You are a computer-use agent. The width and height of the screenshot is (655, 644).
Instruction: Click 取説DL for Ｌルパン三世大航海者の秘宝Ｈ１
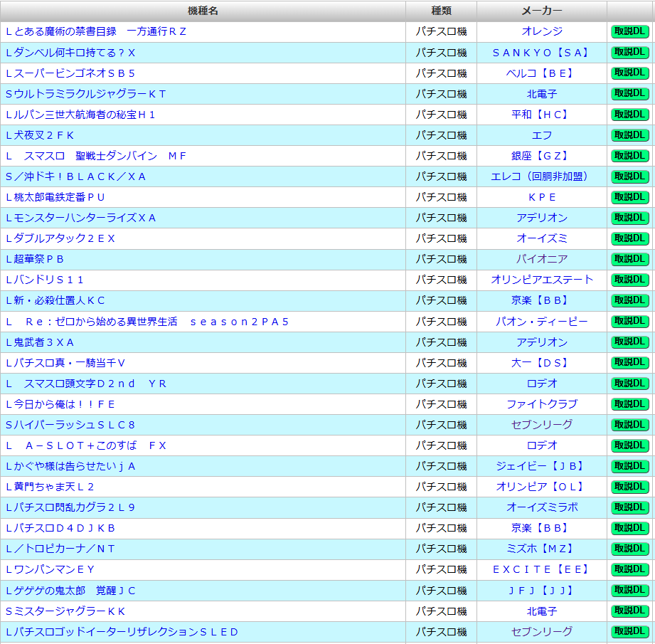pos(630,115)
